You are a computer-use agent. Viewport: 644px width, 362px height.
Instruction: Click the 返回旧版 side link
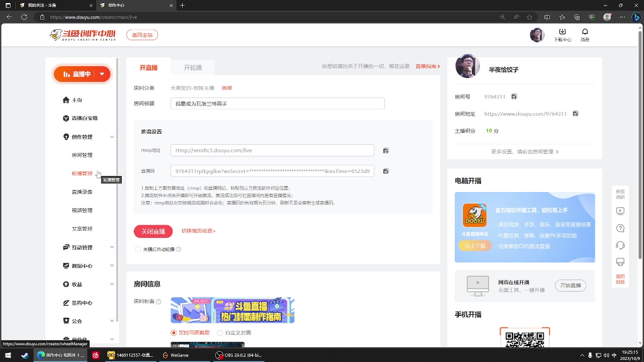620,279
